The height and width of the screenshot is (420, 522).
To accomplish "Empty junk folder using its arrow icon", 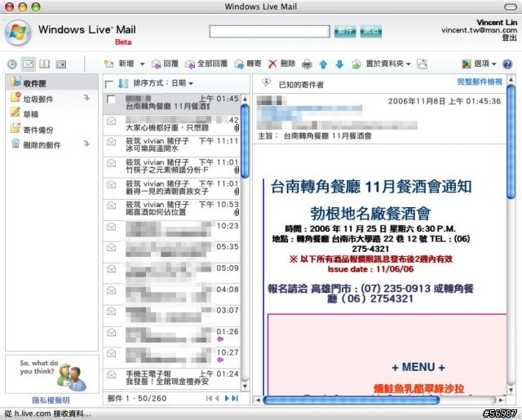I will [86, 98].
